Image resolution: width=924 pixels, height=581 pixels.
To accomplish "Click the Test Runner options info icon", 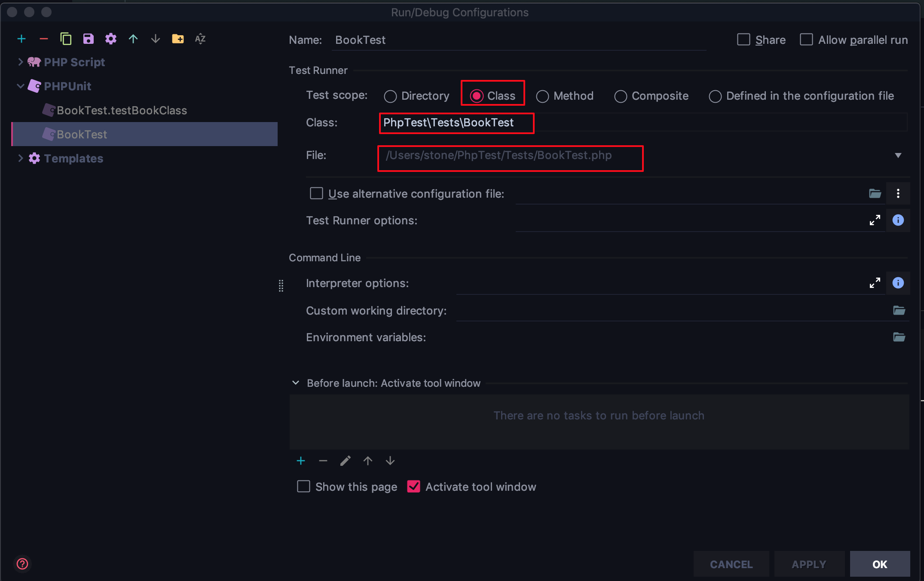I will click(898, 220).
